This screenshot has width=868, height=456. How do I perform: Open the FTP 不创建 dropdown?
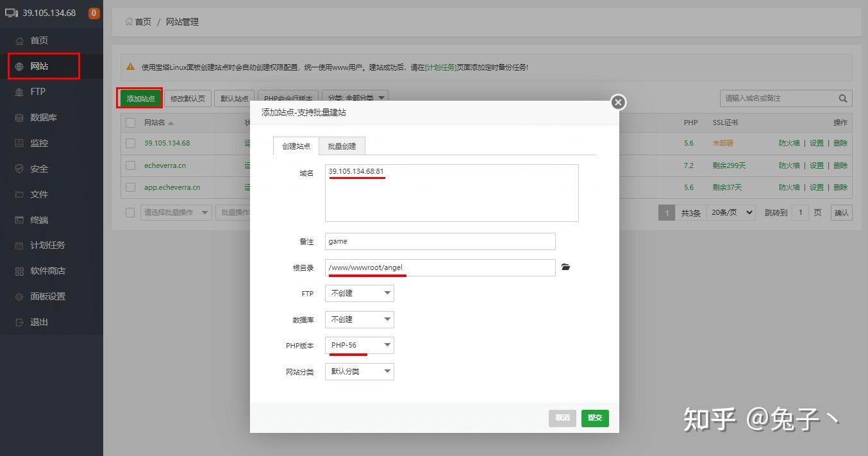360,293
